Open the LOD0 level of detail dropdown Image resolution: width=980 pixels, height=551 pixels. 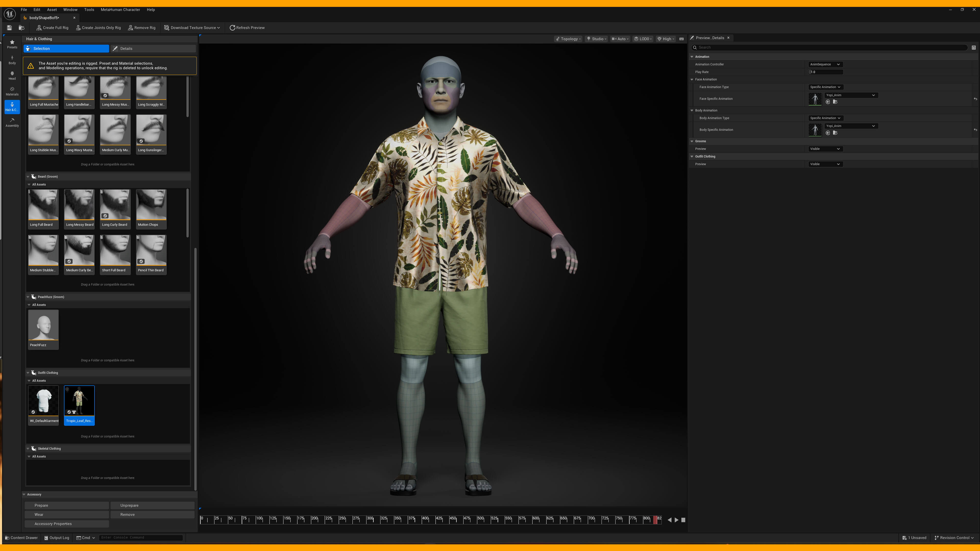(x=643, y=39)
